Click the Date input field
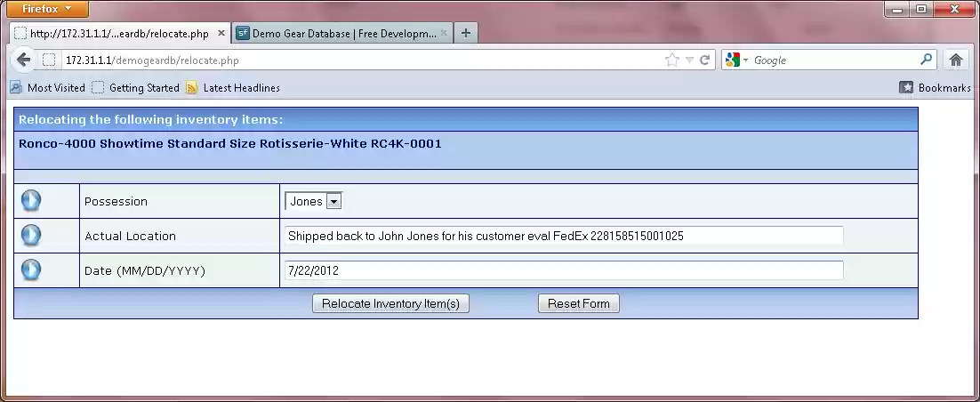 point(564,270)
